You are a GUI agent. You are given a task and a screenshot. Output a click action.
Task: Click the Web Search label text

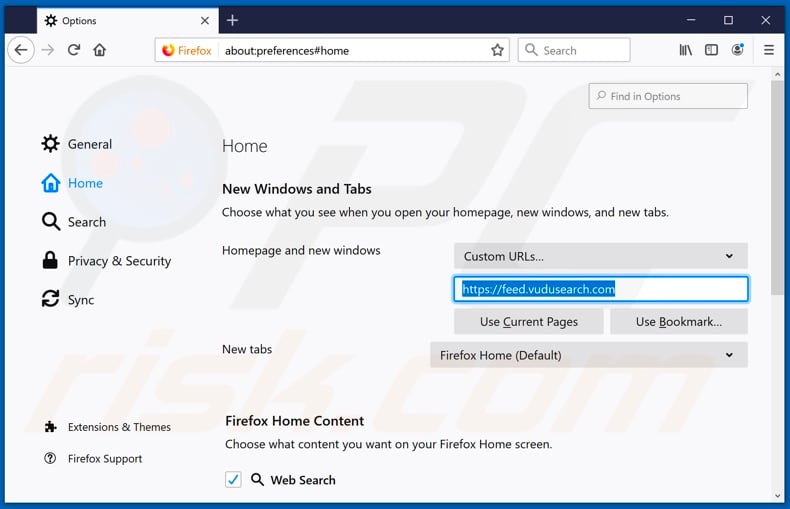303,480
